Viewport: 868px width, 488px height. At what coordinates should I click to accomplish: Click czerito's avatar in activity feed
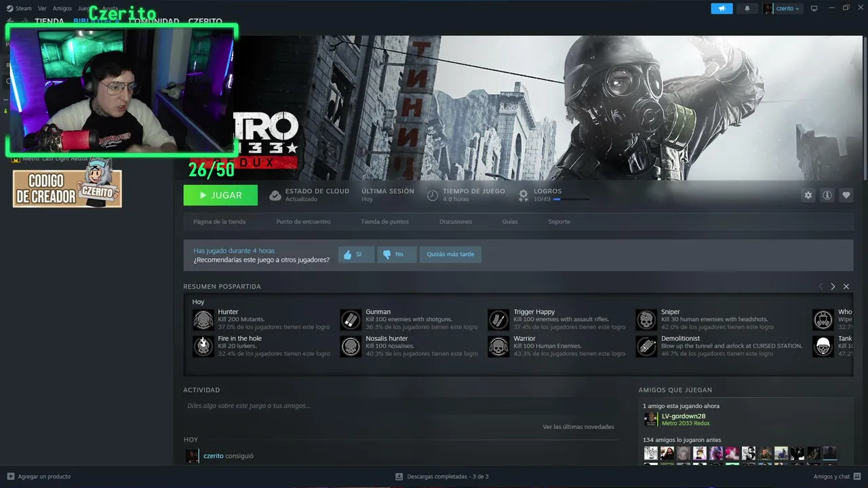pyautogui.click(x=193, y=456)
